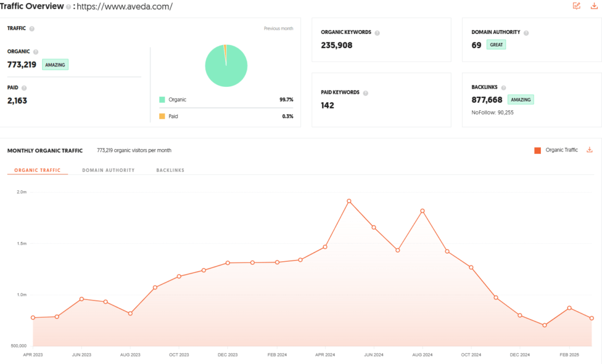
Task: Click the 773,219 organic visitors per month text
Action: pyautogui.click(x=134, y=150)
